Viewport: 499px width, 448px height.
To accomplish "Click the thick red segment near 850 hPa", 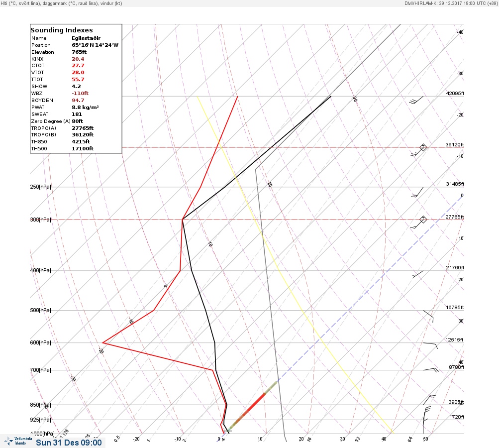I will [x=253, y=405].
